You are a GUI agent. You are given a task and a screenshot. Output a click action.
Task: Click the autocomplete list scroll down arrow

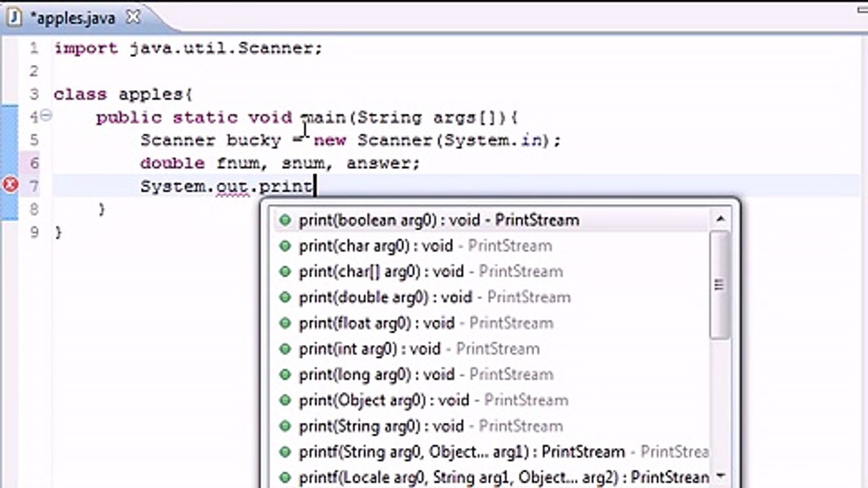pyautogui.click(x=720, y=476)
